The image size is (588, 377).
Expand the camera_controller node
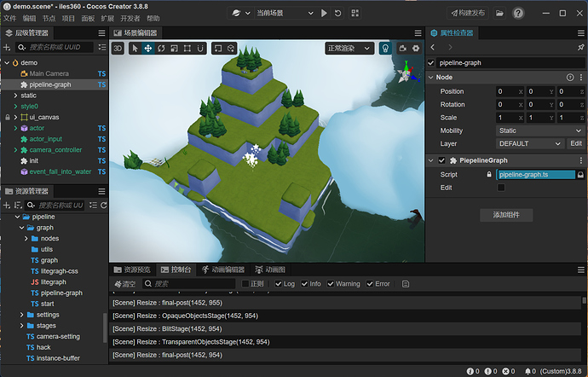pos(15,150)
